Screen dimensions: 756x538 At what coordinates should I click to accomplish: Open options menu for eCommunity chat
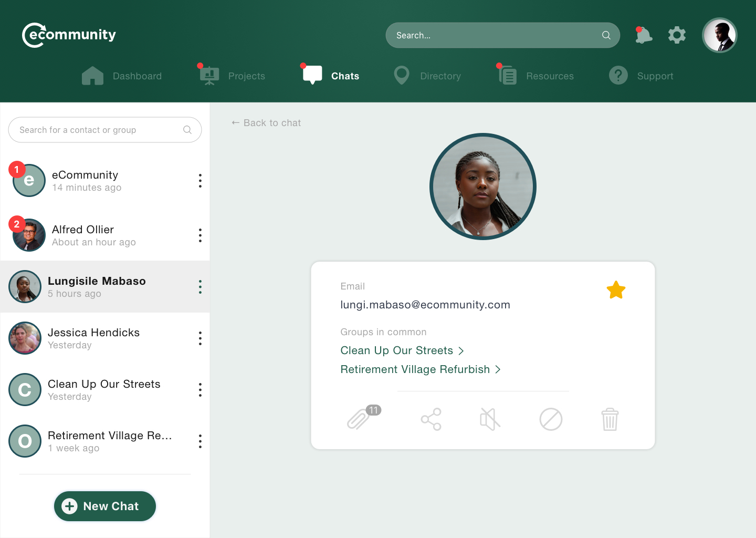[200, 181]
